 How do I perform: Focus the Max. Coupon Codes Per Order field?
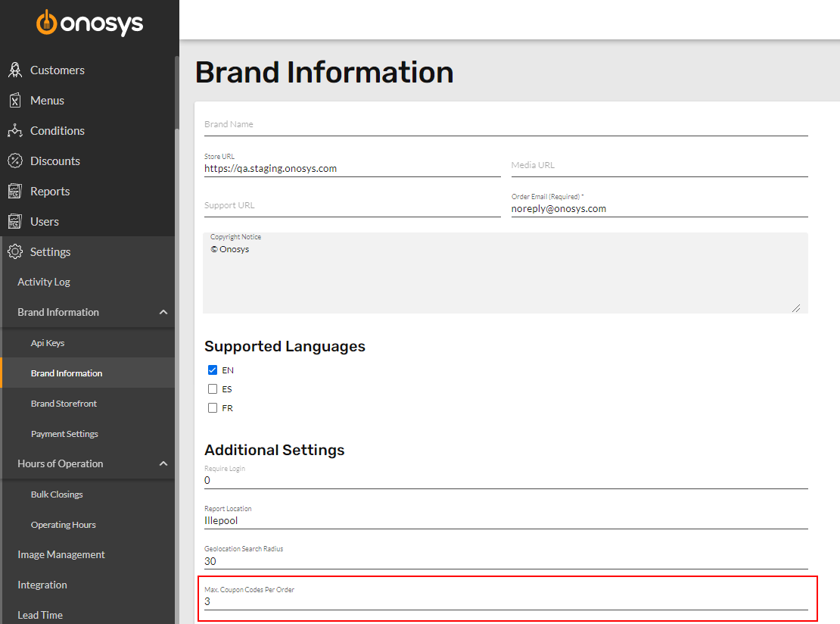(506, 597)
